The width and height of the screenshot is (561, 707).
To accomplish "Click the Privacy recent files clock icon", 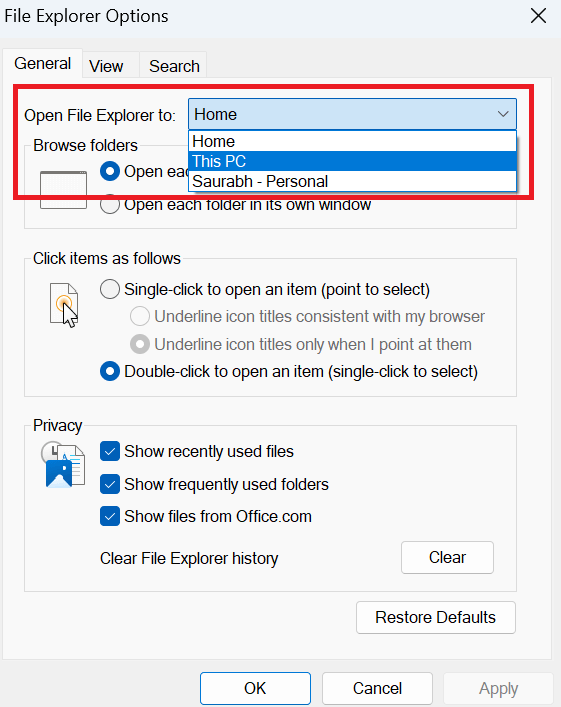I will pos(63,464).
